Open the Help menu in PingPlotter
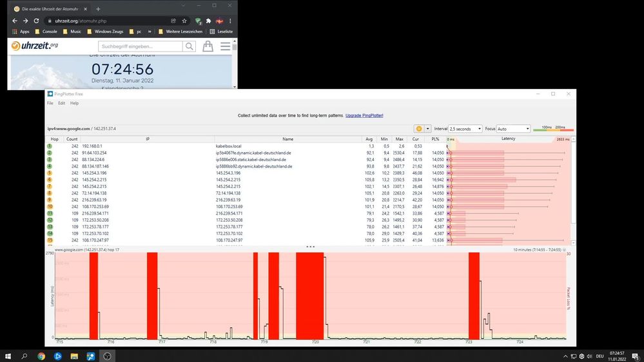 (x=74, y=104)
